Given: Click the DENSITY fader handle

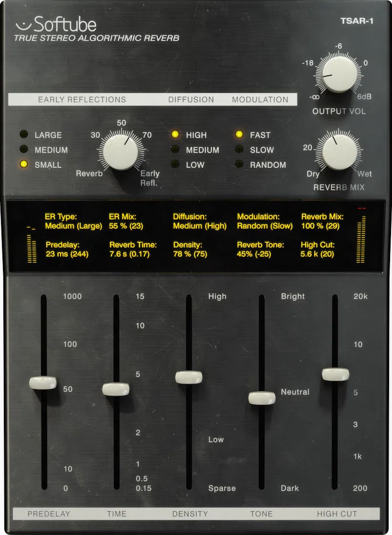Looking at the screenshot, I should point(188,377).
